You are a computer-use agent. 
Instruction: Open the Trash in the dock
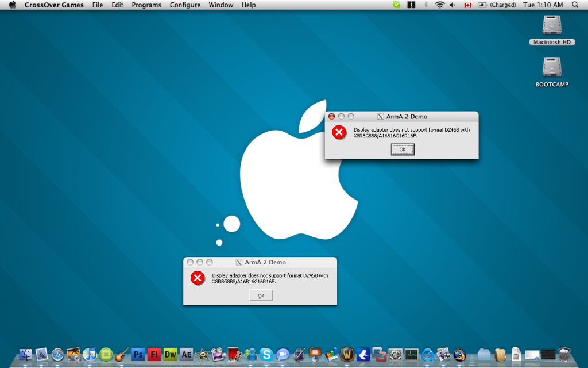click(x=564, y=354)
